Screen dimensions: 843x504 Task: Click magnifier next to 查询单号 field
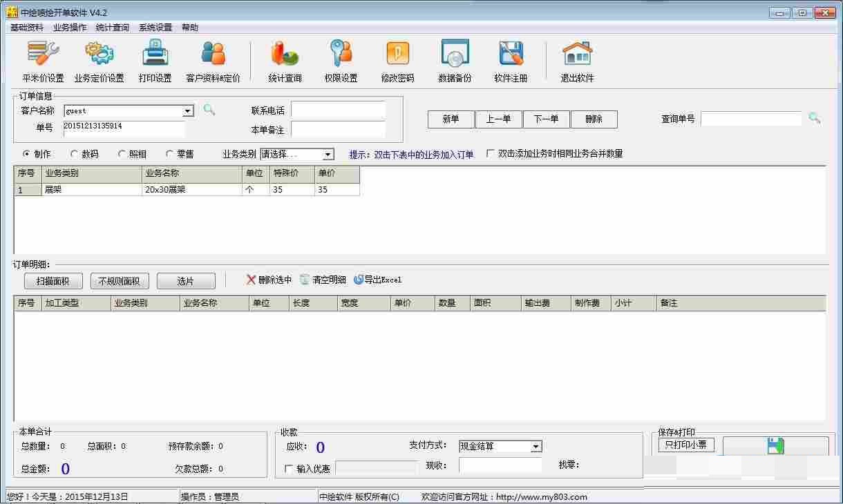point(815,118)
